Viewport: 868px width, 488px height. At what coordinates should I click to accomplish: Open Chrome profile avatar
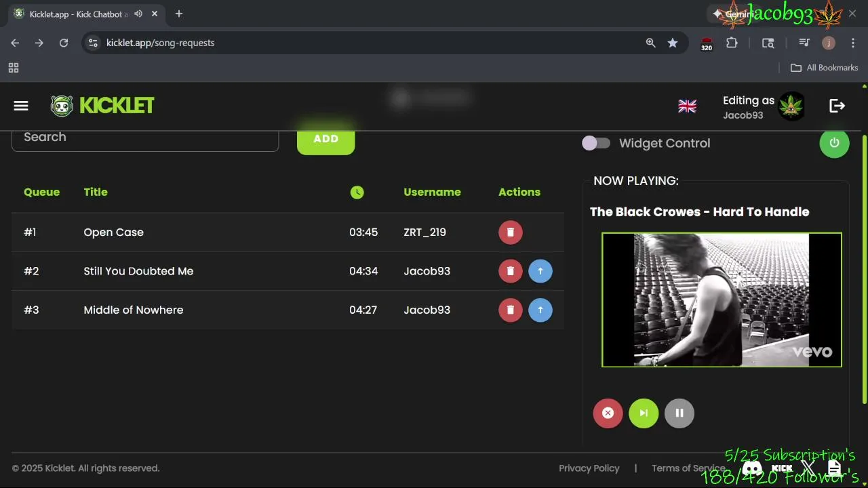(x=828, y=43)
